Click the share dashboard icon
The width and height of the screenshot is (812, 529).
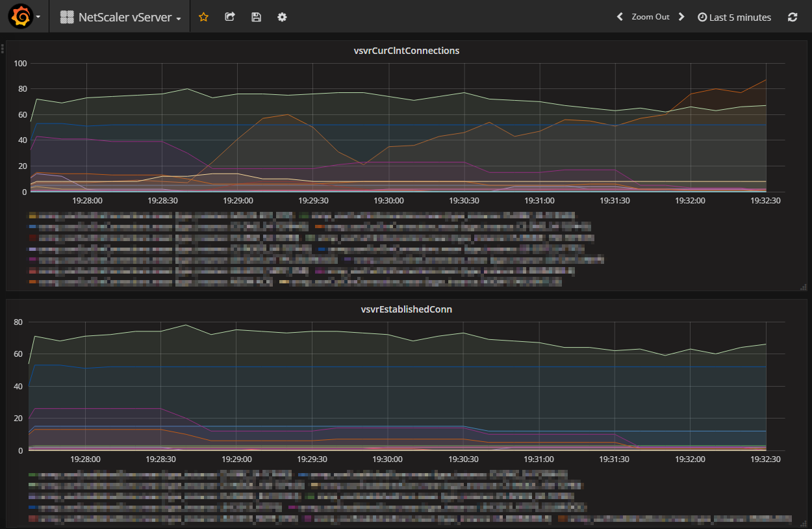229,17
